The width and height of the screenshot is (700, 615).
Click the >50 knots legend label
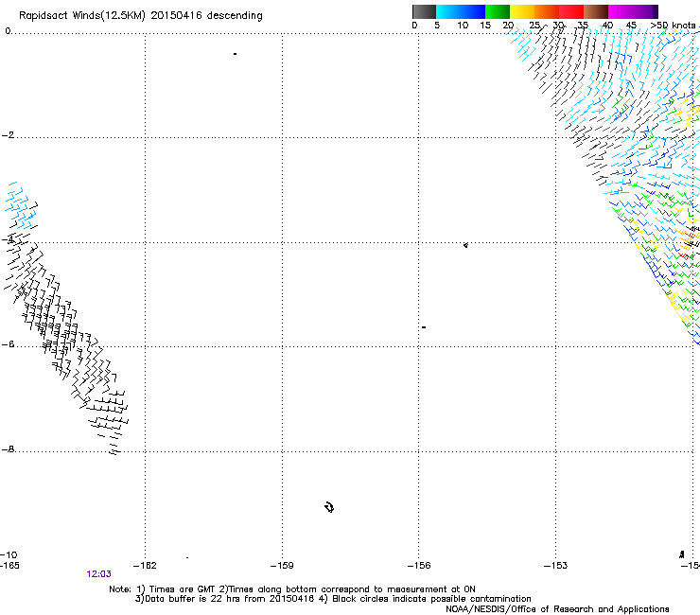point(673,26)
